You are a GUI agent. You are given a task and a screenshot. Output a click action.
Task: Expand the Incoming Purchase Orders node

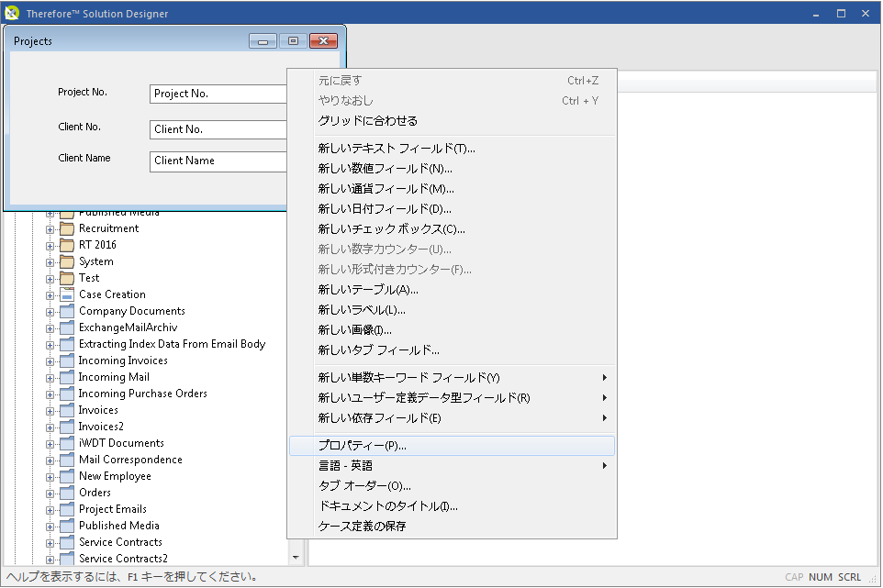[50, 394]
